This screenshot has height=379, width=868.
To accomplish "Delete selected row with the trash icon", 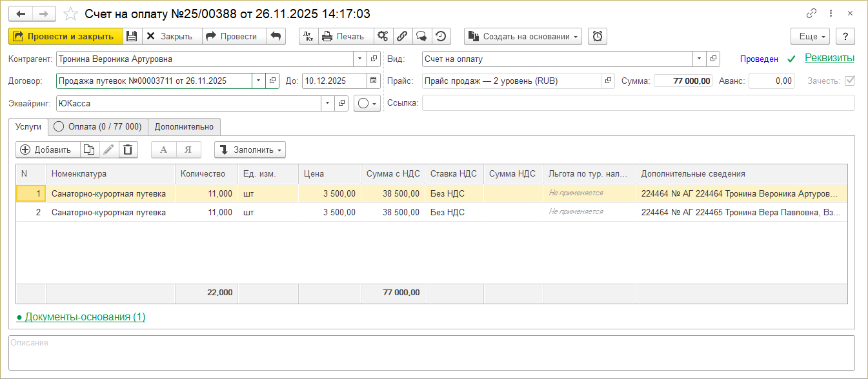I will coord(128,150).
